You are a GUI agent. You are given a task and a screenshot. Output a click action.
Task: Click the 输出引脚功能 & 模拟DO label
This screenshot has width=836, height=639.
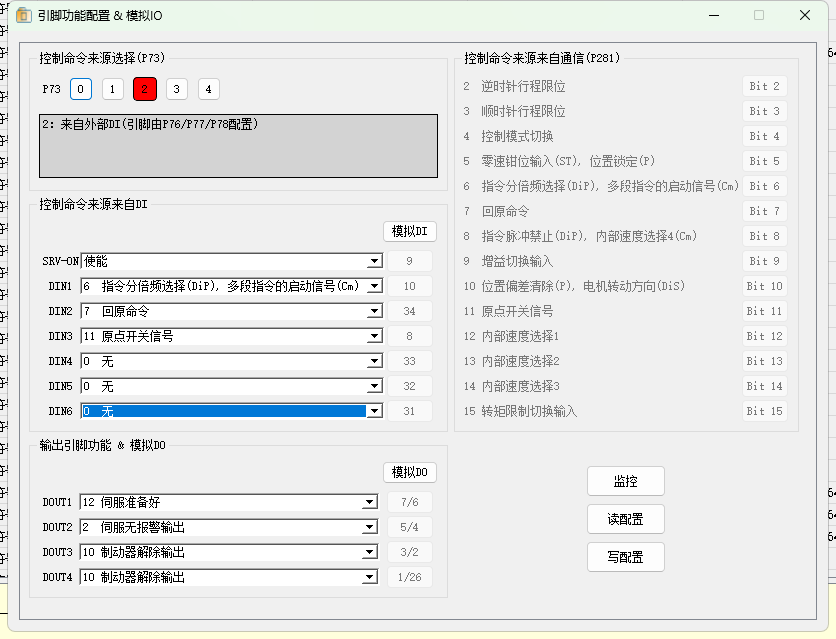coord(102,446)
